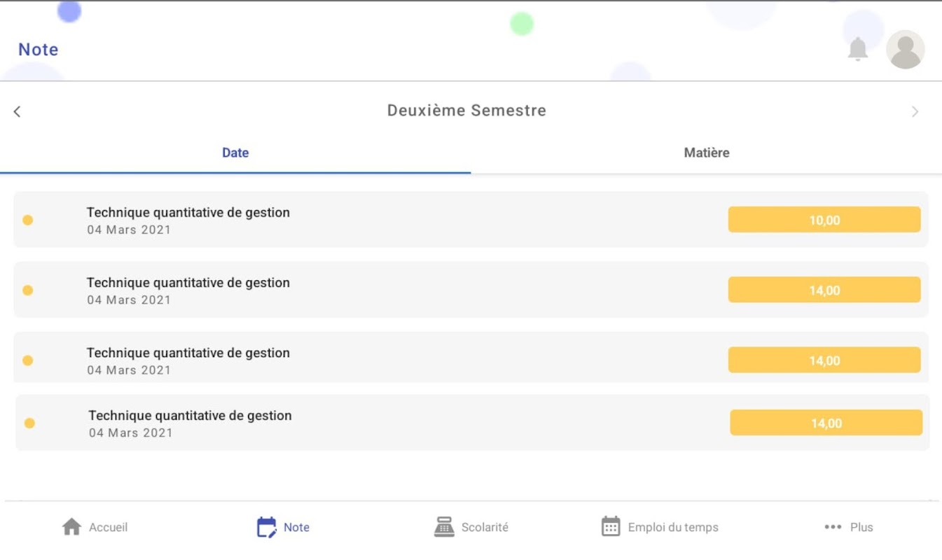The width and height of the screenshot is (942, 560).
Task: Click the 14,00 badge in second row
Action: point(824,290)
